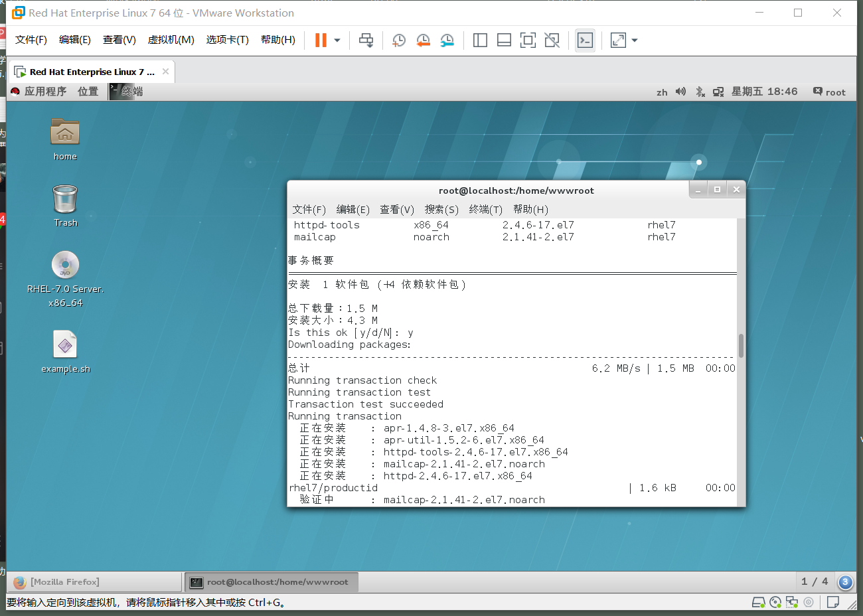Click the 'Transaction test succeeded' line
Viewport: 863px width, 616px height.
click(366, 404)
